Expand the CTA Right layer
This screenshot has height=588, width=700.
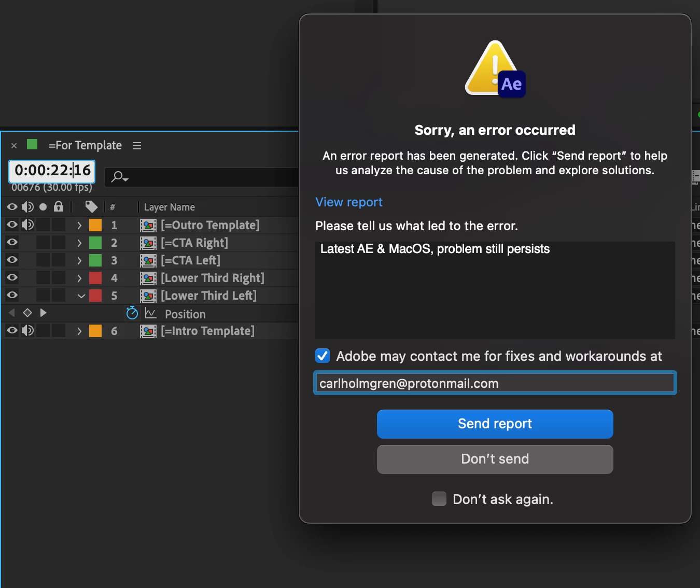[79, 243]
